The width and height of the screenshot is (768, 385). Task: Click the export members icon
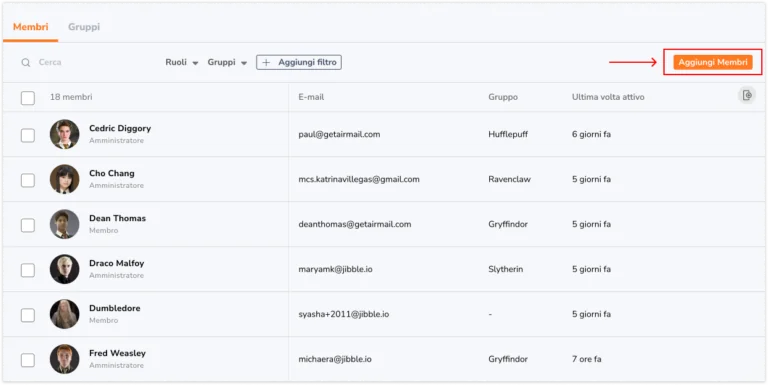(x=747, y=95)
